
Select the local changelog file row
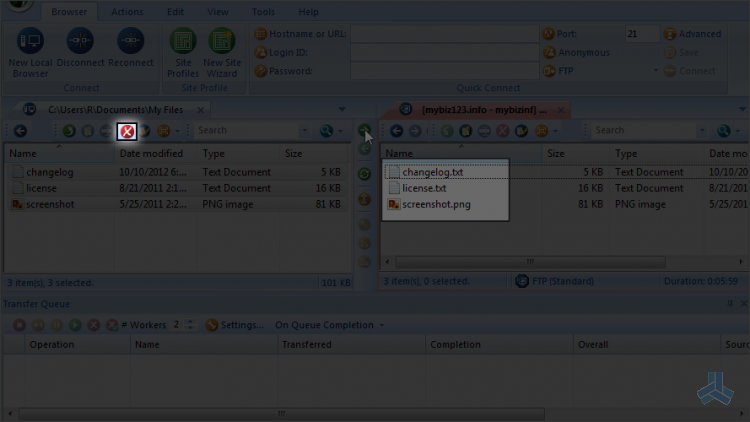click(x=177, y=172)
